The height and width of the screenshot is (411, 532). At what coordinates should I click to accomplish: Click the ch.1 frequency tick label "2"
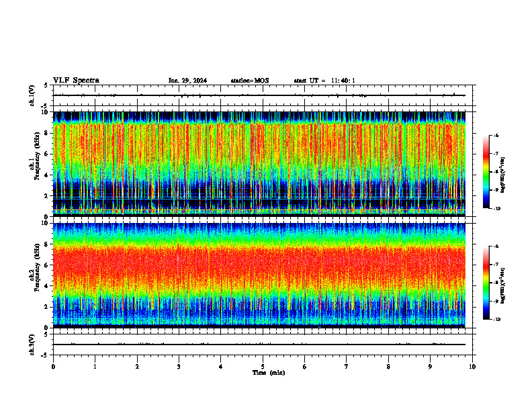click(x=46, y=195)
